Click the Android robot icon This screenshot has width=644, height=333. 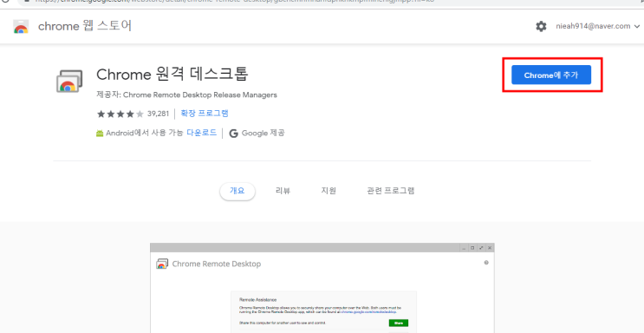pyautogui.click(x=100, y=134)
